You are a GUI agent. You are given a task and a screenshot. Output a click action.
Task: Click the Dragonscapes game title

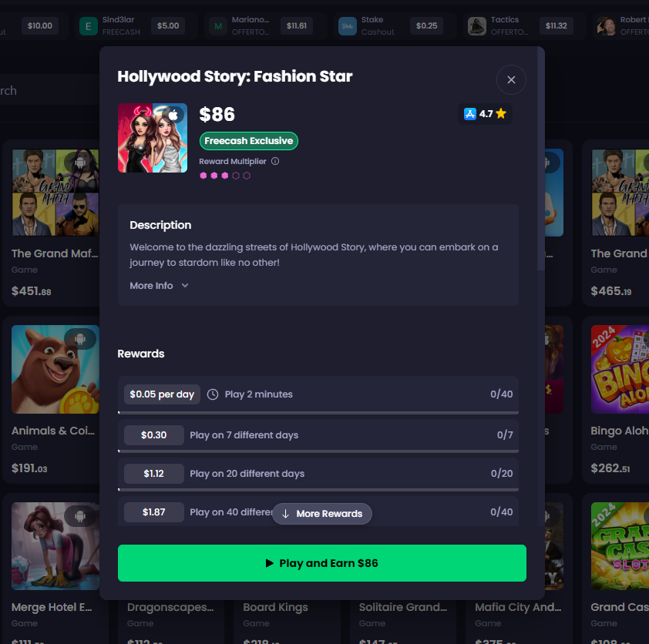(170, 608)
